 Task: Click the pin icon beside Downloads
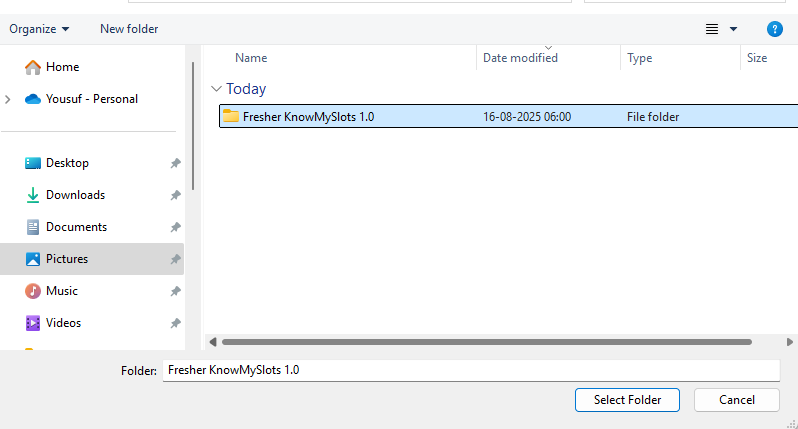(x=175, y=195)
